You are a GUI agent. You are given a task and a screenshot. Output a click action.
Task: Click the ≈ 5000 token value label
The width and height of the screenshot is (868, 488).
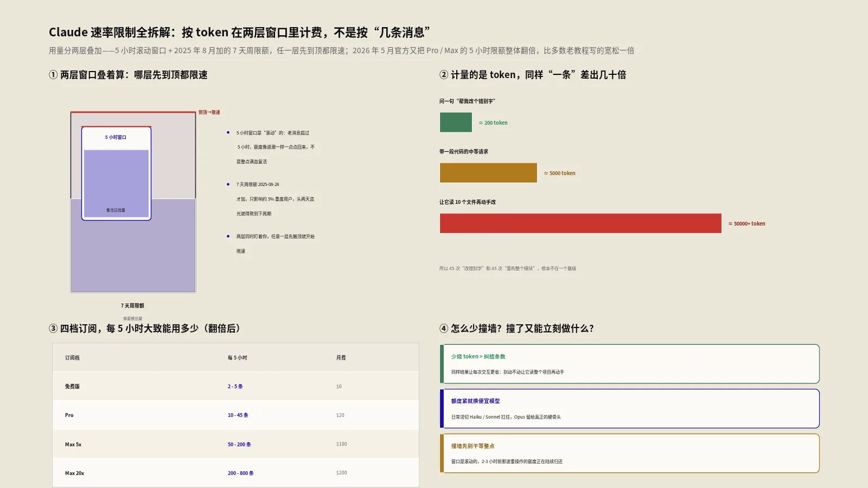(x=559, y=173)
